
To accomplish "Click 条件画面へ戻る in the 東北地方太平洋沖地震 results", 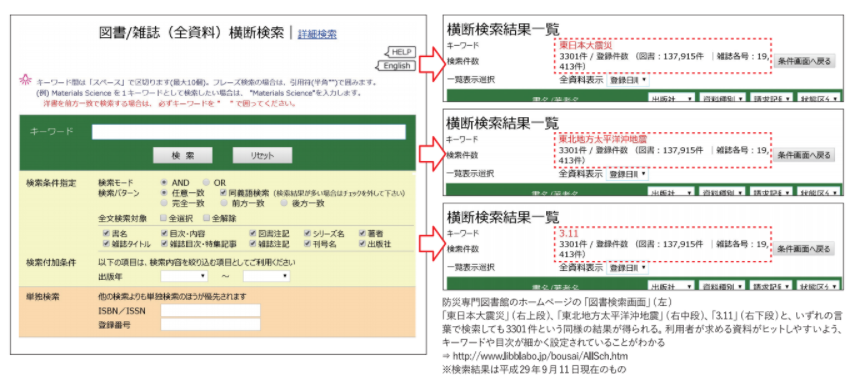I will pos(803,155).
